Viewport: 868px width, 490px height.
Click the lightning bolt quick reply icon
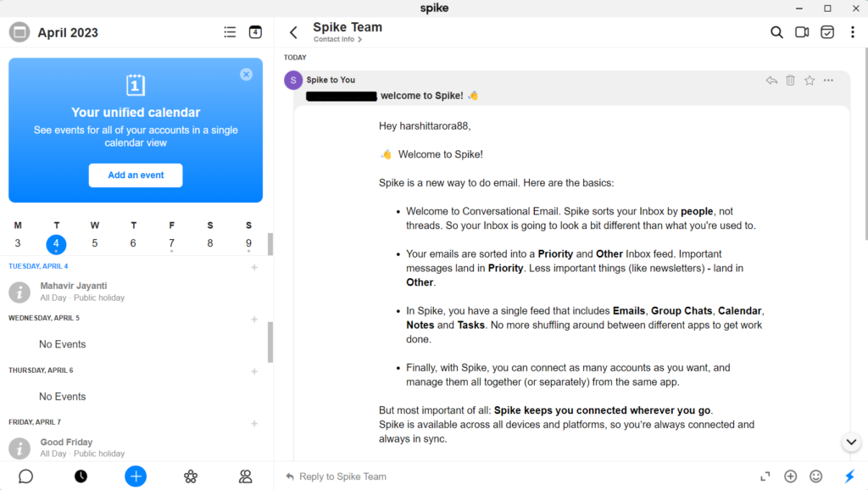click(849, 476)
